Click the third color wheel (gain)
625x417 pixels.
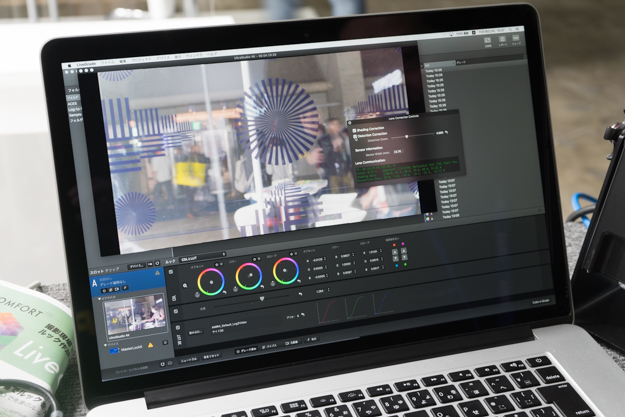[285, 270]
